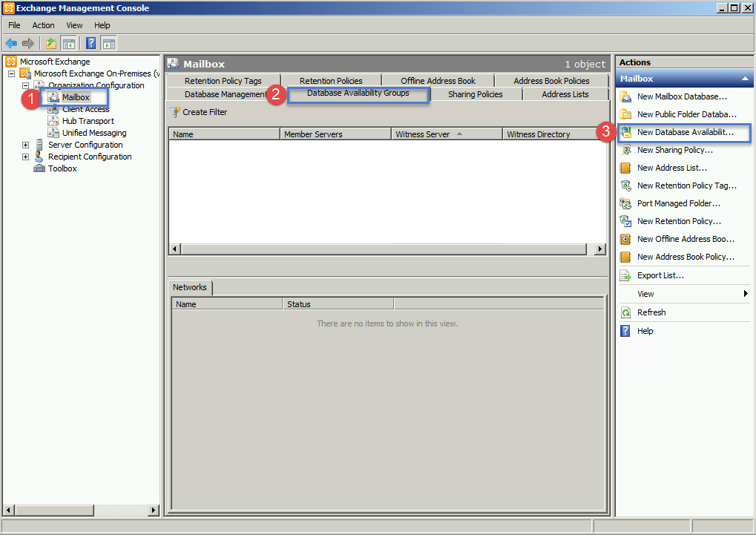Click the New Public Folder Database icon

(x=626, y=114)
